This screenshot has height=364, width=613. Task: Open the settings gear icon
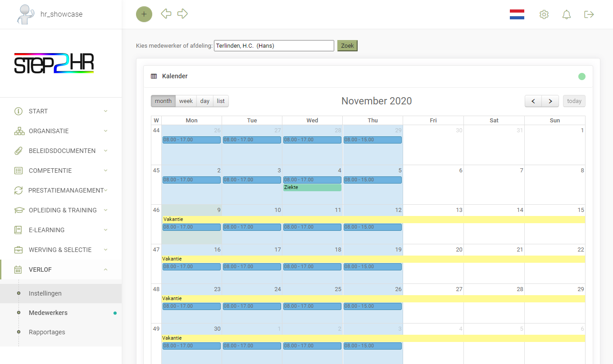pos(544,14)
